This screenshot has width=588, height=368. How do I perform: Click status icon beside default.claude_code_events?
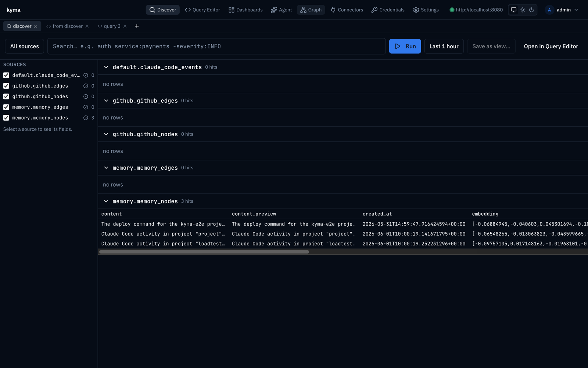click(86, 75)
